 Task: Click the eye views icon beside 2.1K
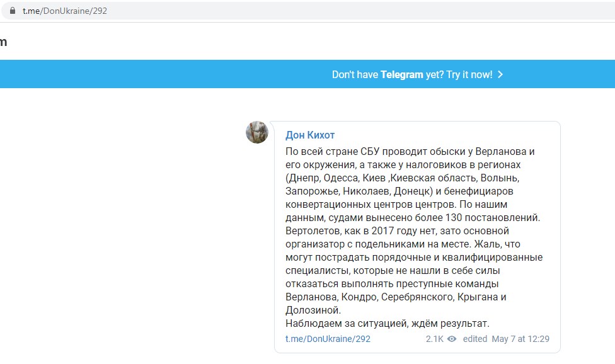coord(452,339)
